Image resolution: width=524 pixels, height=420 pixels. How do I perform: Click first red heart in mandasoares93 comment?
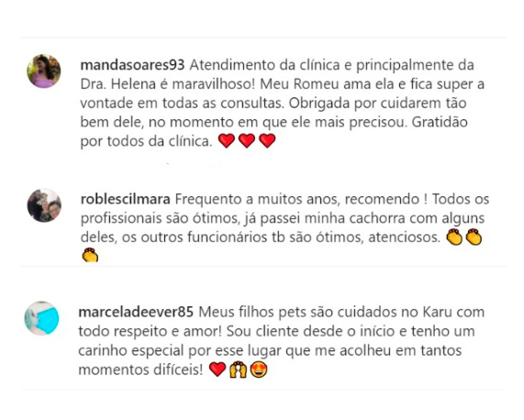click(227, 140)
